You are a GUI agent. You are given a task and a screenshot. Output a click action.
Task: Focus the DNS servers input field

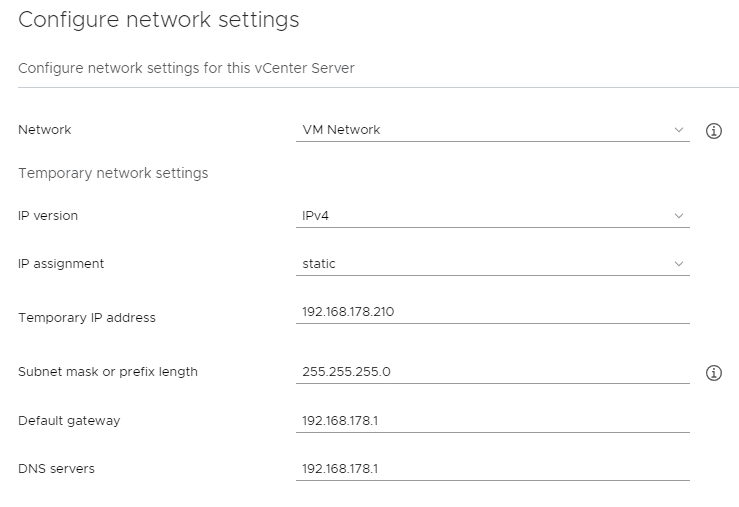[x=493, y=469]
